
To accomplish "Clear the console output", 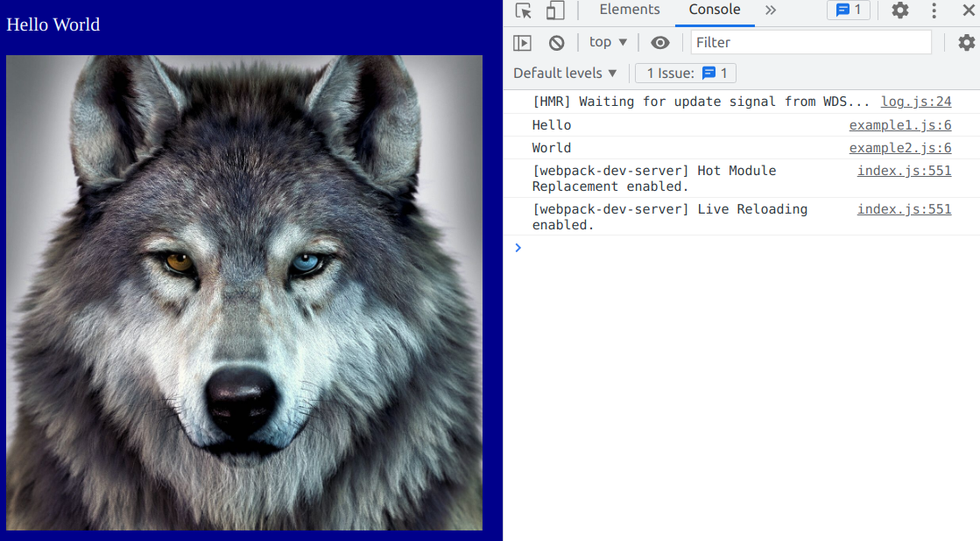I will 556,42.
